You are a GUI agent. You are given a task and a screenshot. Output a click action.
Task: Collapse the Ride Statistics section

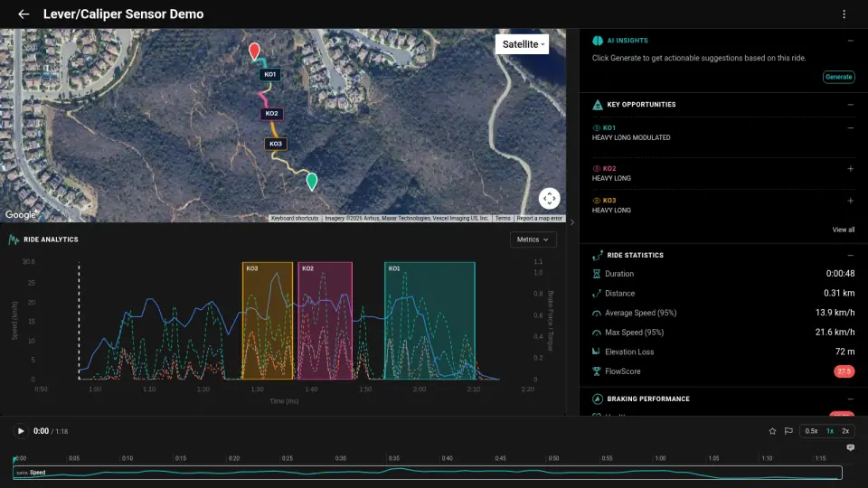point(850,255)
